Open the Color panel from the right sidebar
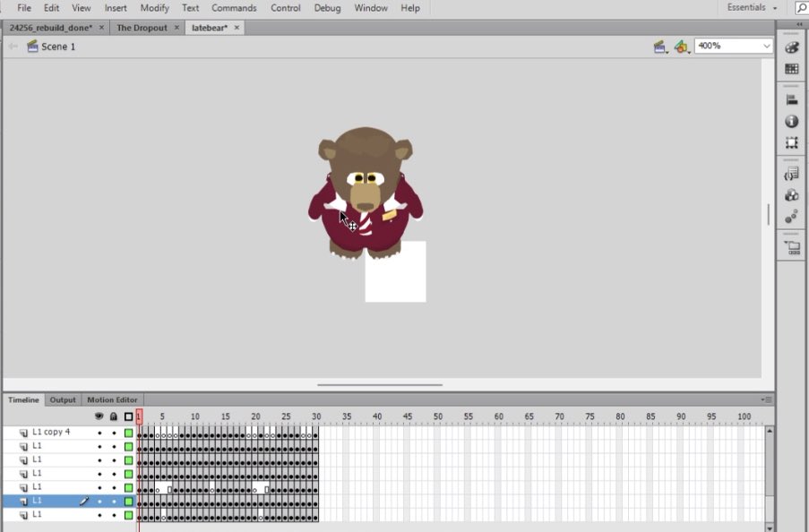This screenshot has width=809, height=532. click(791, 47)
